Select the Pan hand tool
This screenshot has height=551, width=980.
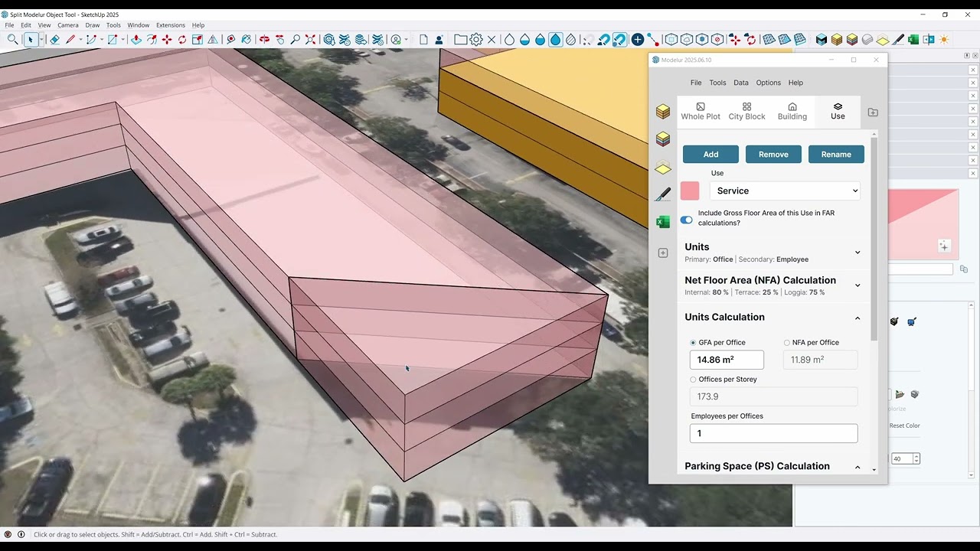279,40
